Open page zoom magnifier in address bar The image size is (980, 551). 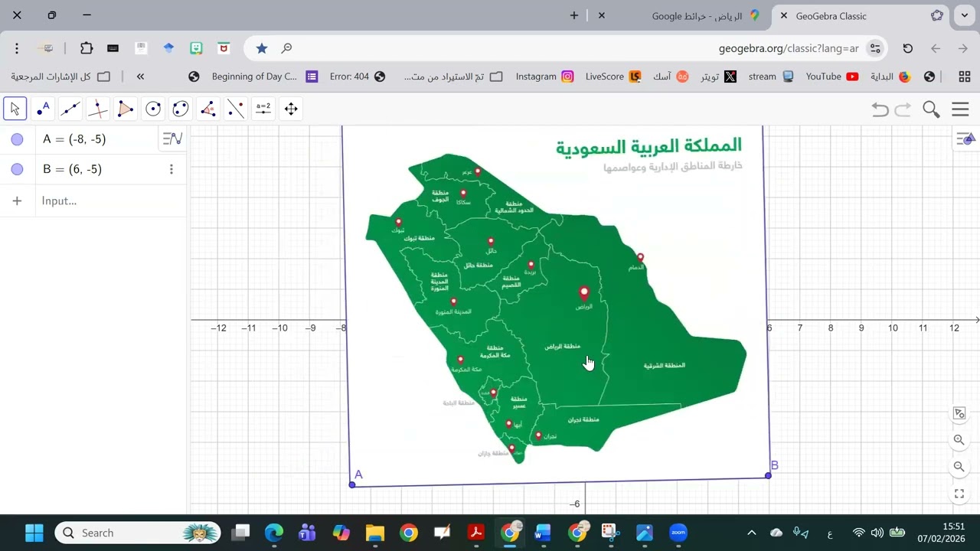(286, 48)
